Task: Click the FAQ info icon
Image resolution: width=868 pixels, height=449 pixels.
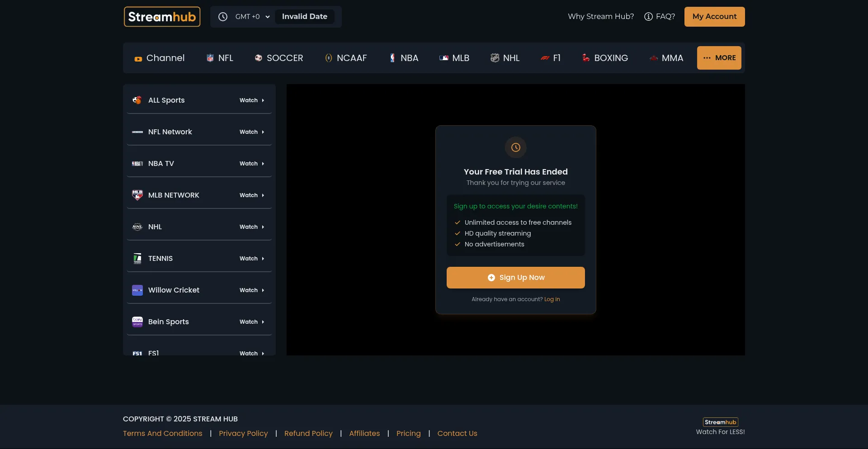Action: (x=648, y=17)
